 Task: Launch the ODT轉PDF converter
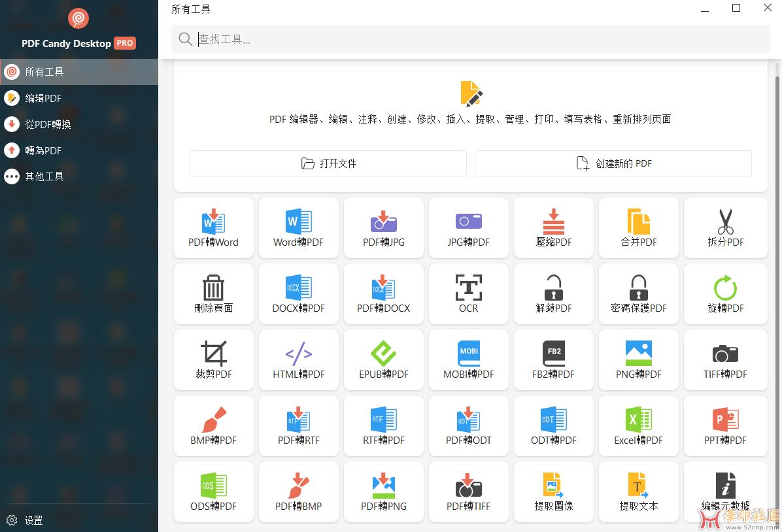(554, 426)
